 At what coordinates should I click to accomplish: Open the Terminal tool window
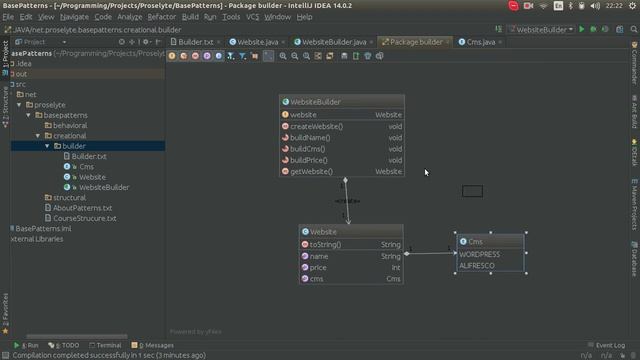(105, 345)
